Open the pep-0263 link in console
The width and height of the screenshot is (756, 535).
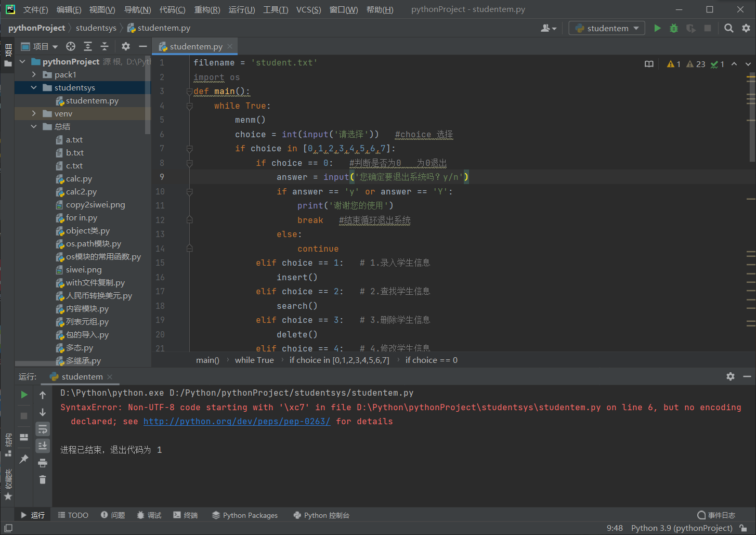point(237,422)
